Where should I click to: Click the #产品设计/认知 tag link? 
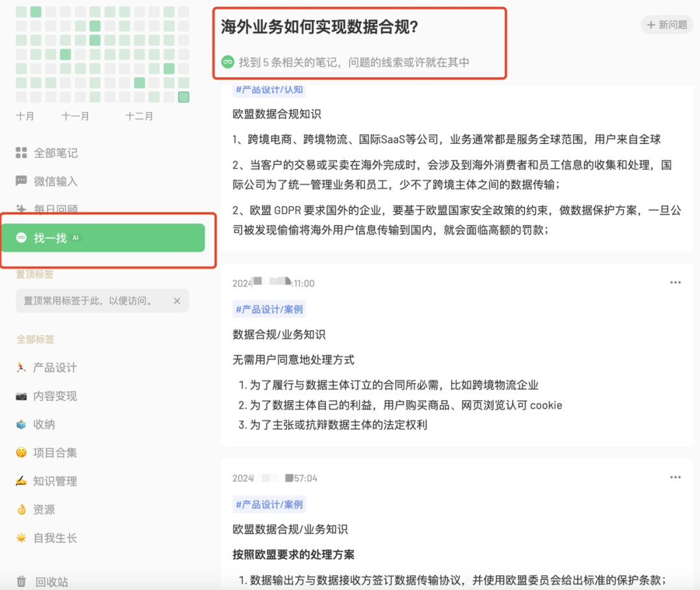pos(269,89)
